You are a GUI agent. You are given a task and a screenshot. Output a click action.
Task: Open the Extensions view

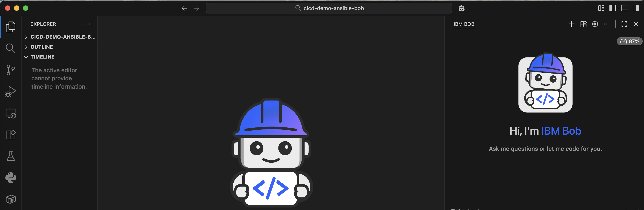coord(11,135)
